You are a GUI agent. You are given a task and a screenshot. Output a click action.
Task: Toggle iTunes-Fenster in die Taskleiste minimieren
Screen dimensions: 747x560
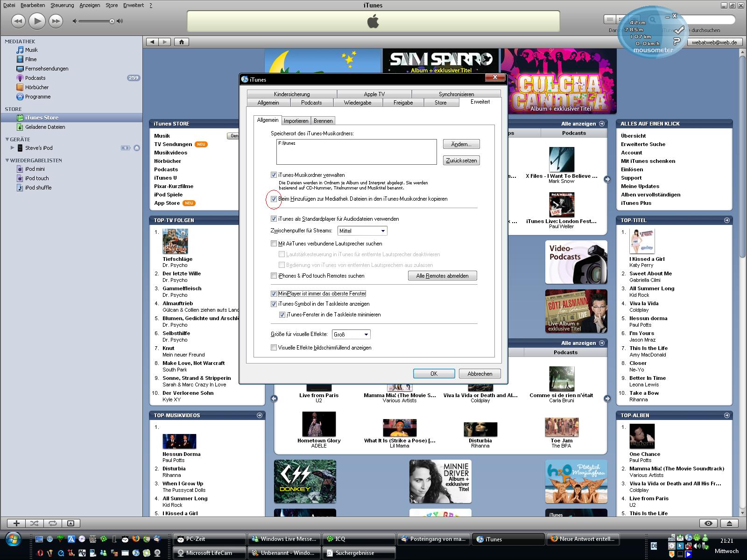tap(282, 315)
